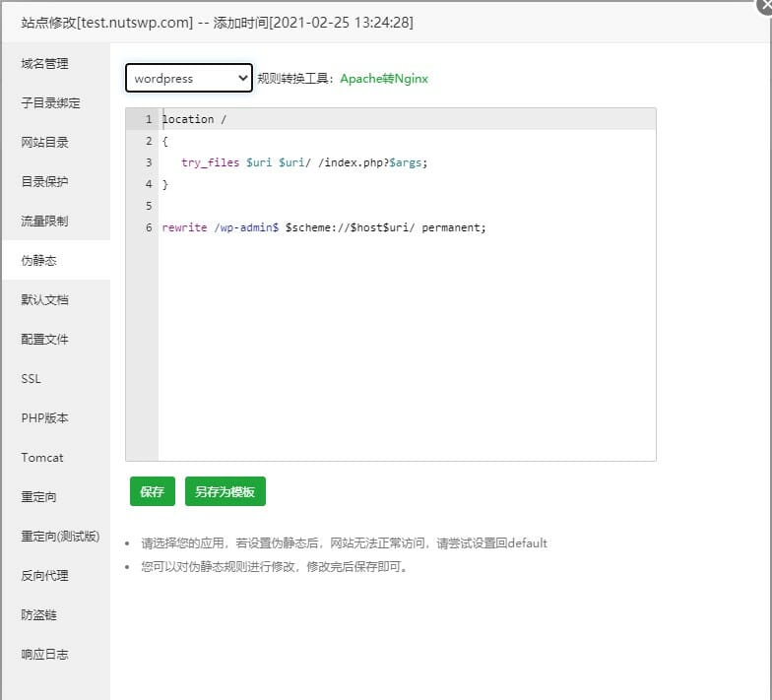The height and width of the screenshot is (700, 772).
Task: Go to the 目录保护 tab
Action: tap(56, 181)
